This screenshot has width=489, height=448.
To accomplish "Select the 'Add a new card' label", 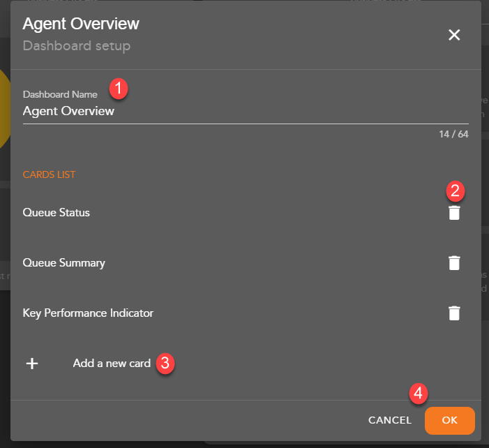I will (112, 364).
